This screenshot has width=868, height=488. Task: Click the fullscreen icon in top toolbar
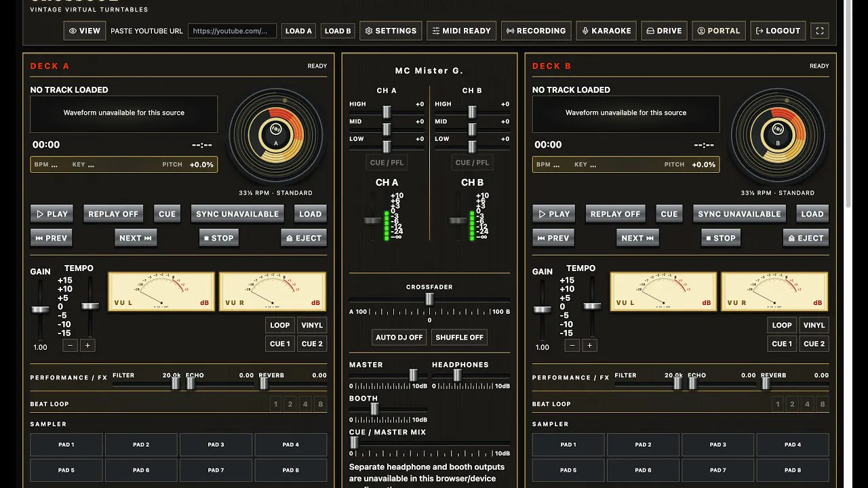click(x=820, y=30)
